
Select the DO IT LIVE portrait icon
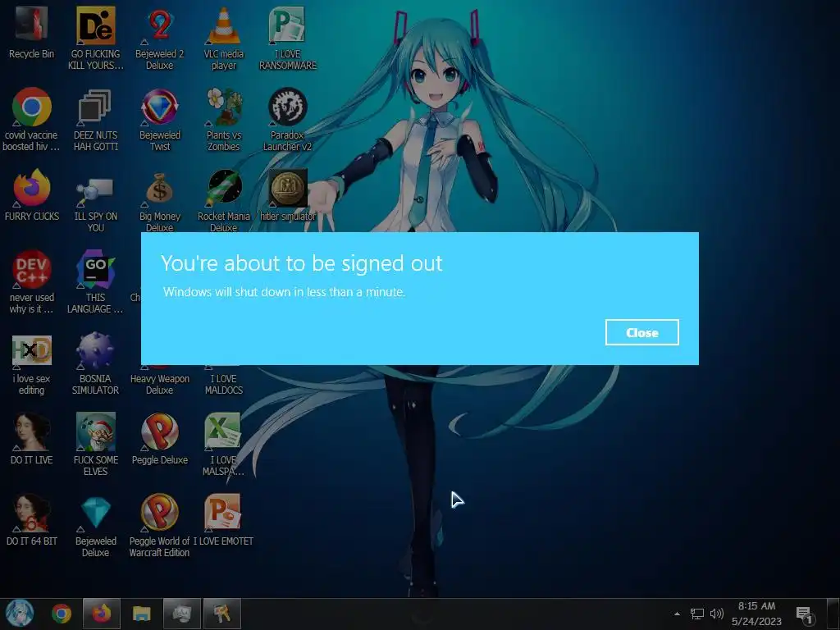click(32, 431)
